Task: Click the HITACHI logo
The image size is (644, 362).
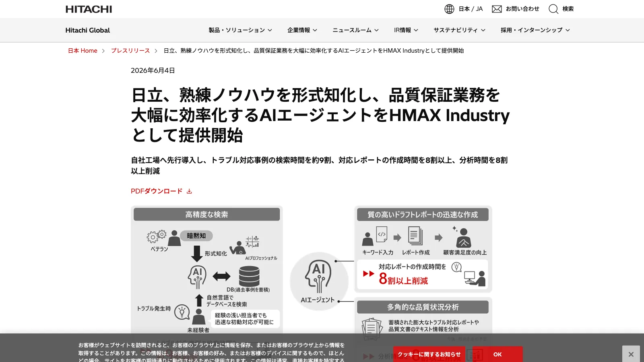Action: point(89,9)
